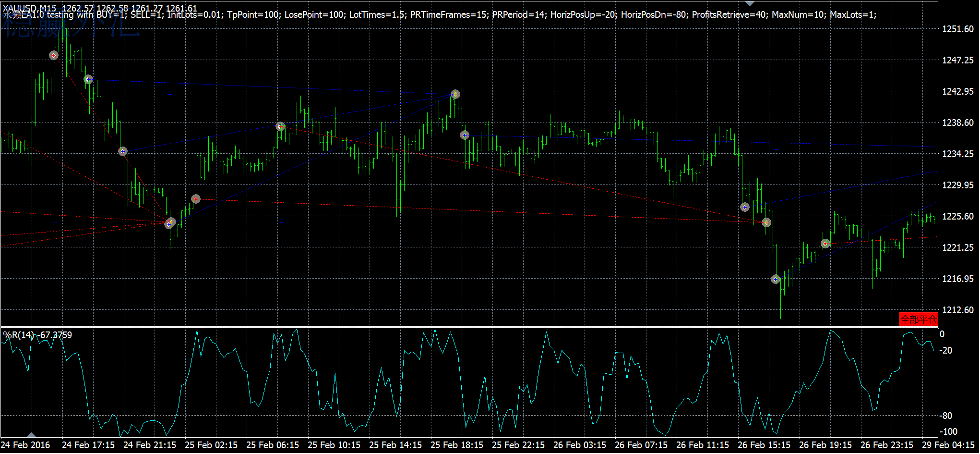Select the first trade marker near 1247.25 high
980x454 pixels.
coord(54,56)
